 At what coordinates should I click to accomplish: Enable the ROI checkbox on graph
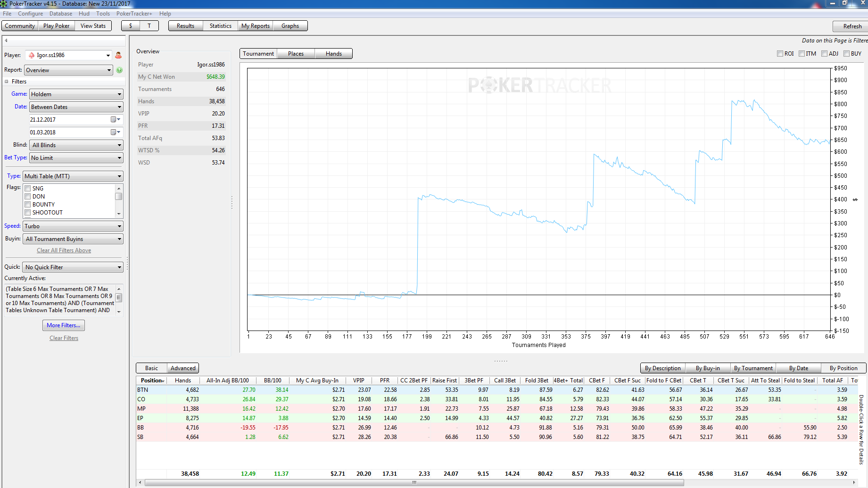[780, 54]
